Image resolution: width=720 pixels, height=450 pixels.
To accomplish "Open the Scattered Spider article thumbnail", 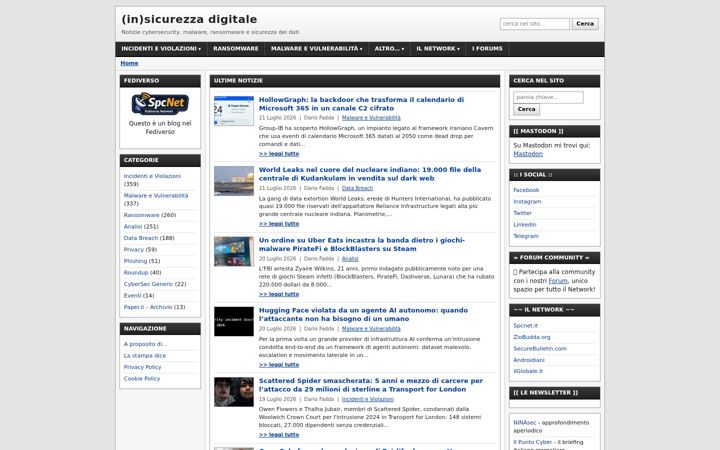I will click(x=234, y=392).
